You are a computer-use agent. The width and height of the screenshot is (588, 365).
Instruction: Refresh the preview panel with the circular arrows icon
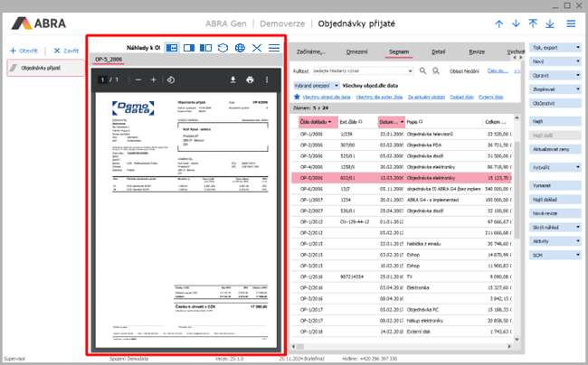(223, 47)
